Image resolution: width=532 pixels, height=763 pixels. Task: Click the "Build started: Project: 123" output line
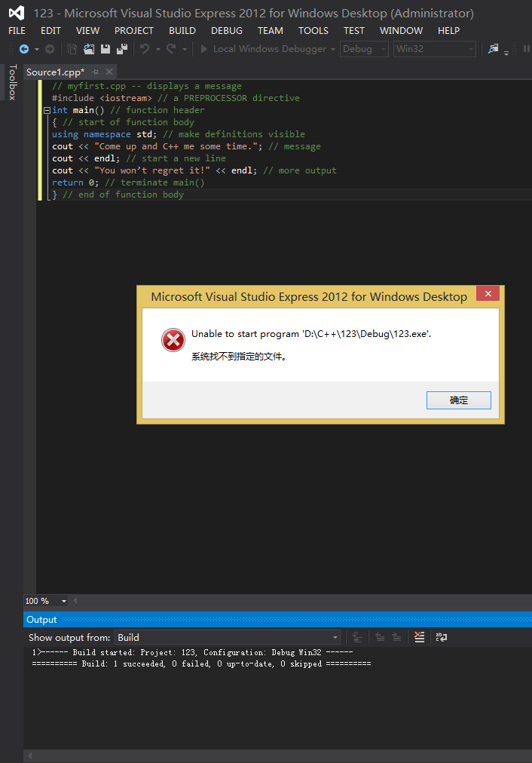pyautogui.click(x=193, y=652)
